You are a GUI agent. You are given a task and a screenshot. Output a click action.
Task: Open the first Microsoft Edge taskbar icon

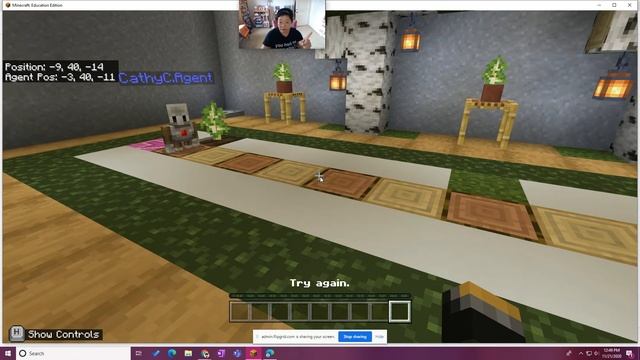click(x=171, y=353)
